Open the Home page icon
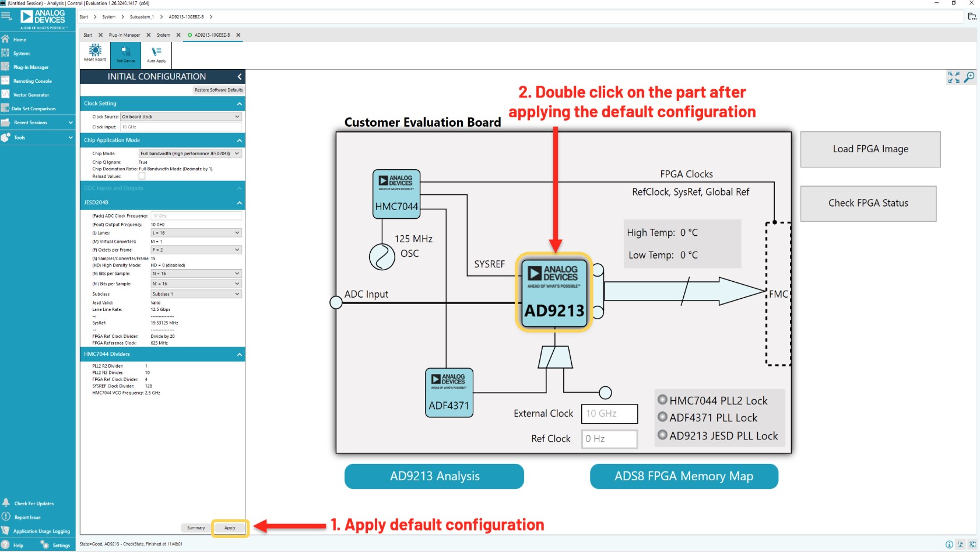Screen dimensions: 980x552 pyautogui.click(x=5, y=39)
